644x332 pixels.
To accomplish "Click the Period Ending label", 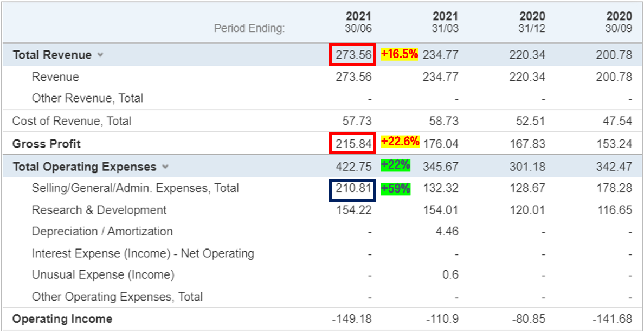I will tap(249, 28).
